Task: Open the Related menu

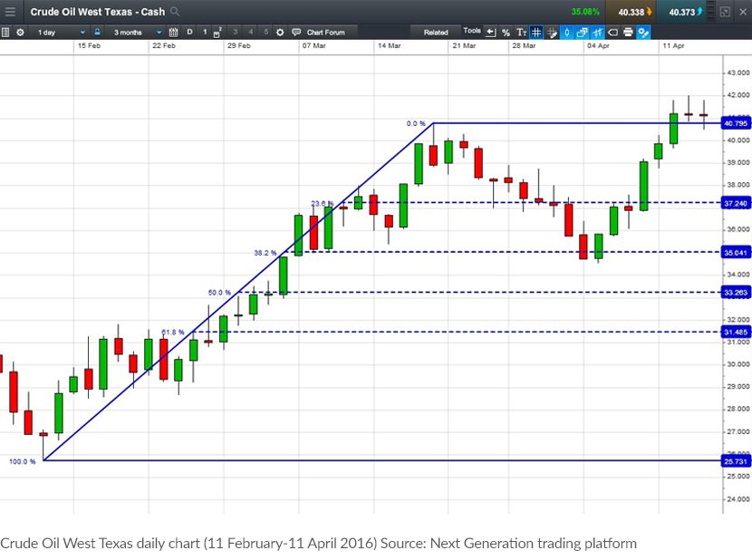Action: click(x=436, y=32)
